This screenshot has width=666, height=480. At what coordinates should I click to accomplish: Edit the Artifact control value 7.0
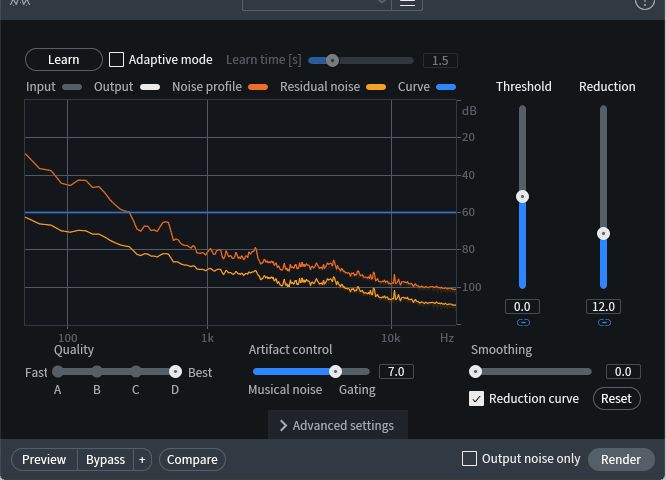(x=396, y=372)
